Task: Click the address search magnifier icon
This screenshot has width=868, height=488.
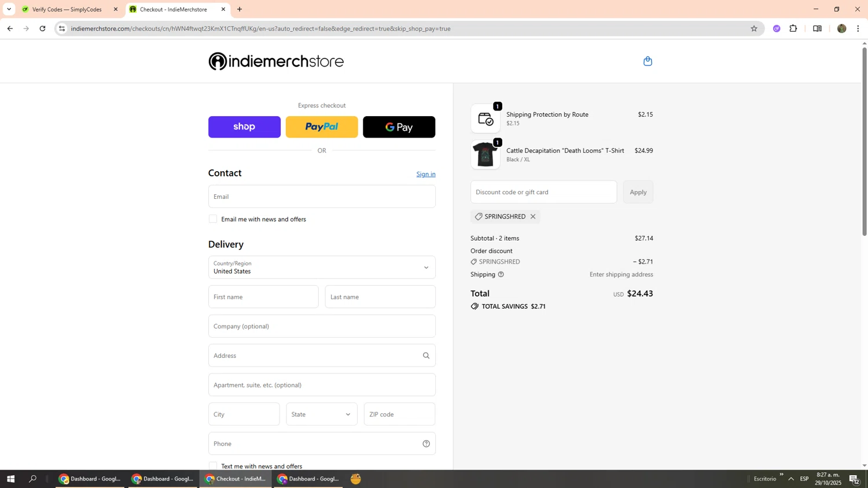Action: coord(426,356)
